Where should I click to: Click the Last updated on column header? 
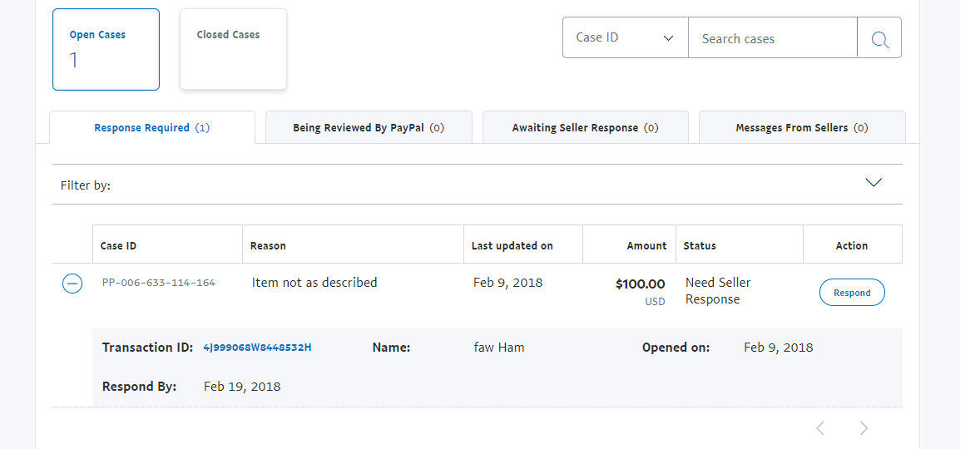pyautogui.click(x=512, y=246)
